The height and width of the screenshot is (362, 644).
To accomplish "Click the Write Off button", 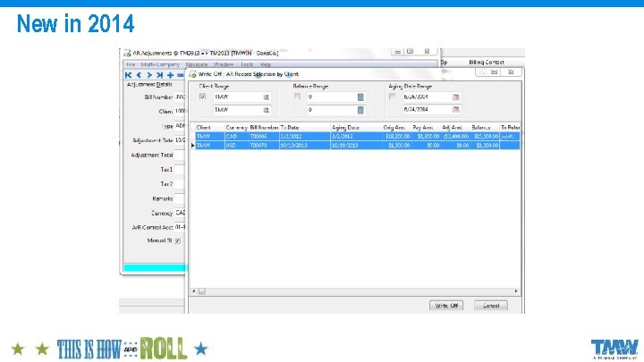I will coord(446,306).
